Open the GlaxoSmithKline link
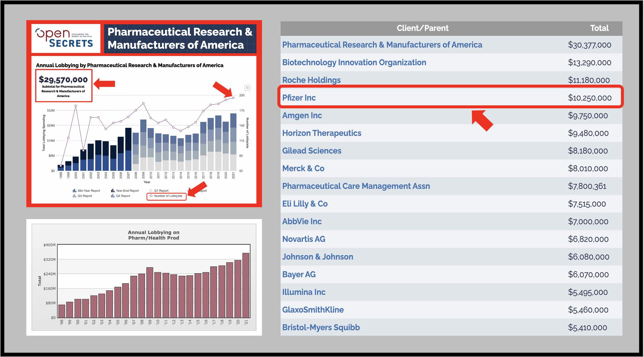644x357 pixels. pyautogui.click(x=313, y=310)
